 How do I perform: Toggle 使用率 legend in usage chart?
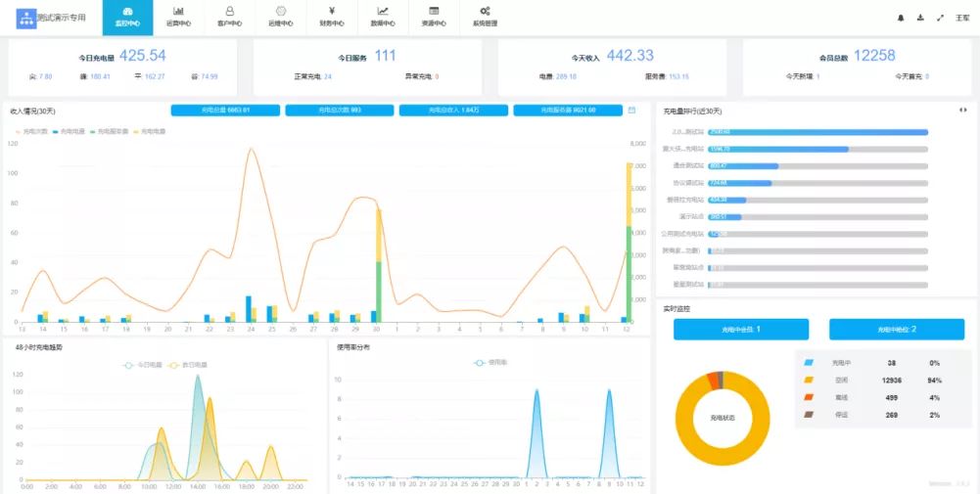[x=487, y=363]
